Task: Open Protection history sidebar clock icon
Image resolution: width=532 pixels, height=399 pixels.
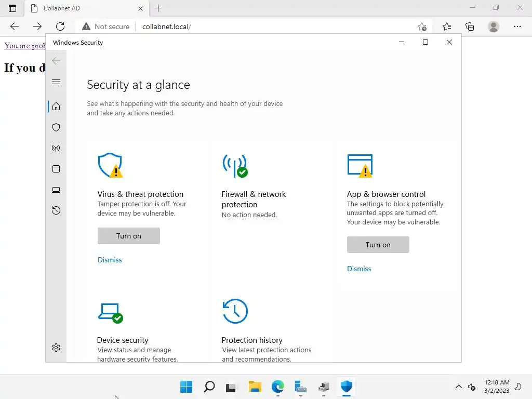Action: coord(56,210)
